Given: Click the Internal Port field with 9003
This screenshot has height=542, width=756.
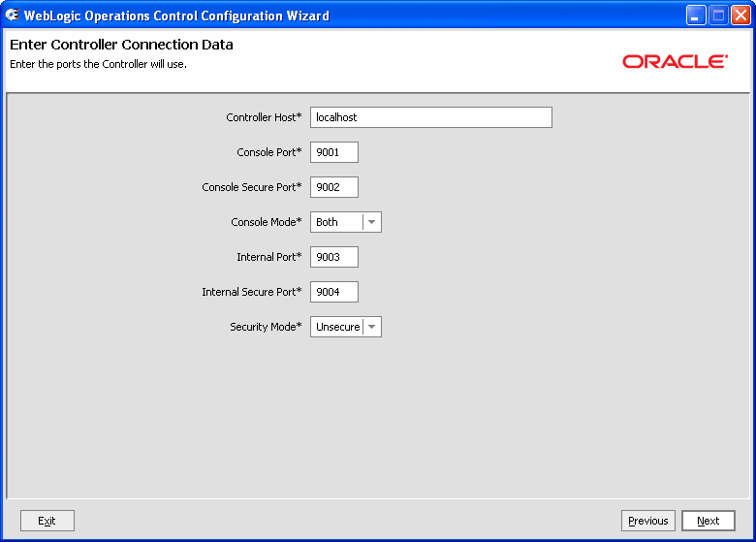Looking at the screenshot, I should click(x=334, y=257).
